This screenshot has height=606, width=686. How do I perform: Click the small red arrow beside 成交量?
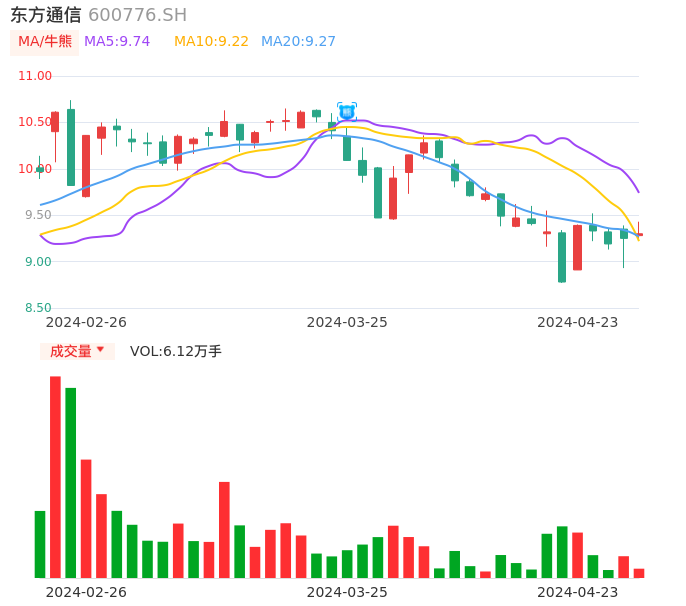100,350
